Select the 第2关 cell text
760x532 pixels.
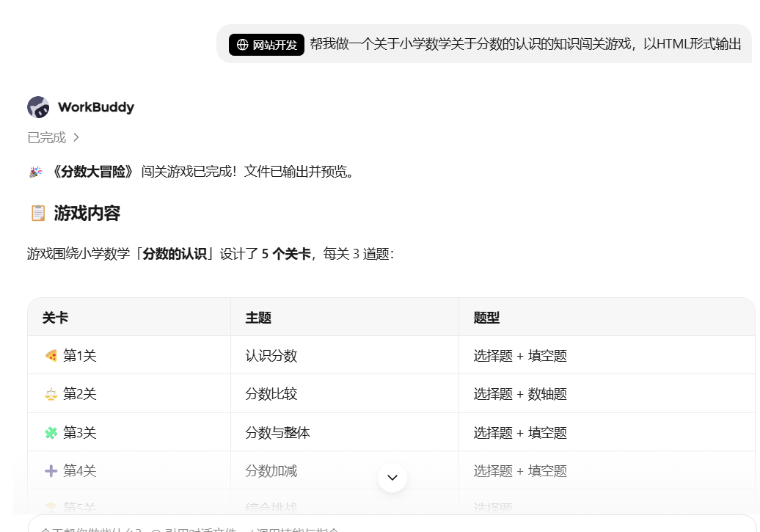[80, 394]
